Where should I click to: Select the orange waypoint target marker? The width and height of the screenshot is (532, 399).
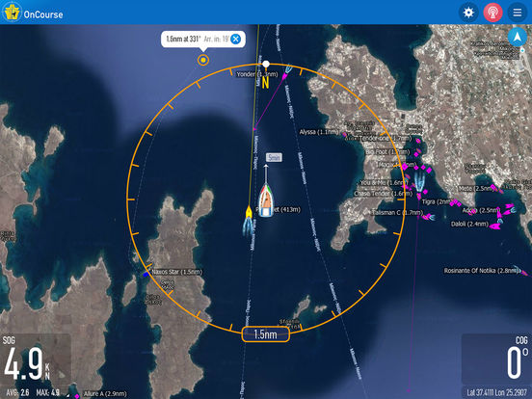pyautogui.click(x=203, y=60)
